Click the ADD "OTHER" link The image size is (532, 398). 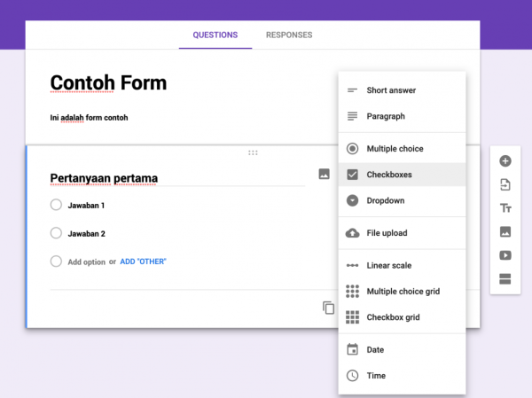143,261
